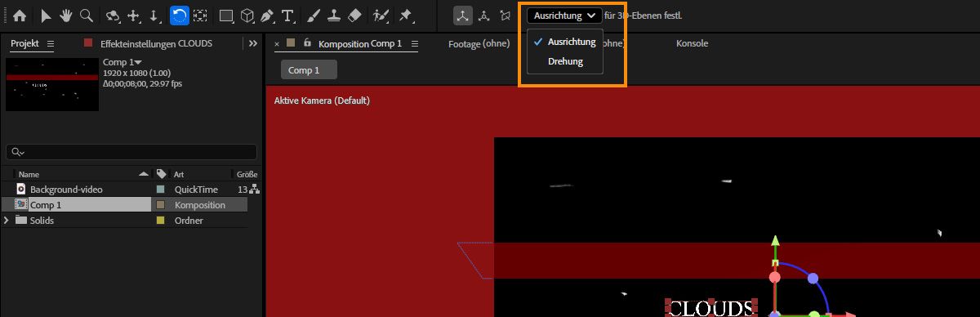The image size is (980, 317).
Task: Expand hidden panels with double chevron
Action: [253, 43]
